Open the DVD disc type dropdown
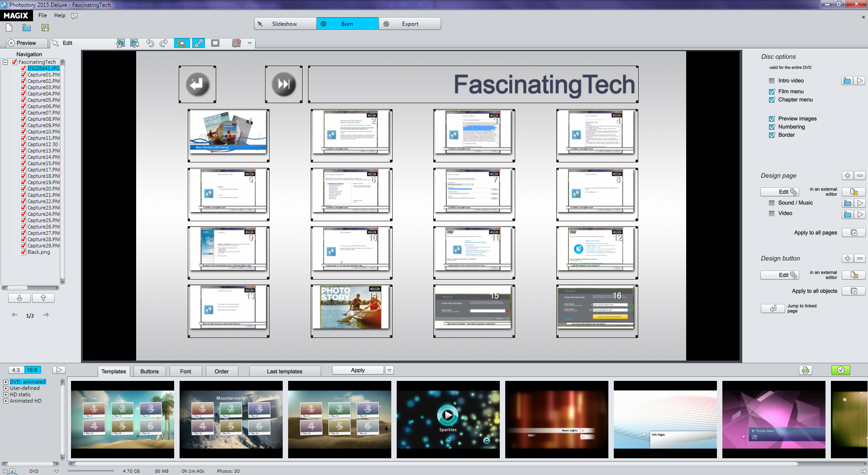Screen dimensions: 868x475 click(x=57, y=471)
